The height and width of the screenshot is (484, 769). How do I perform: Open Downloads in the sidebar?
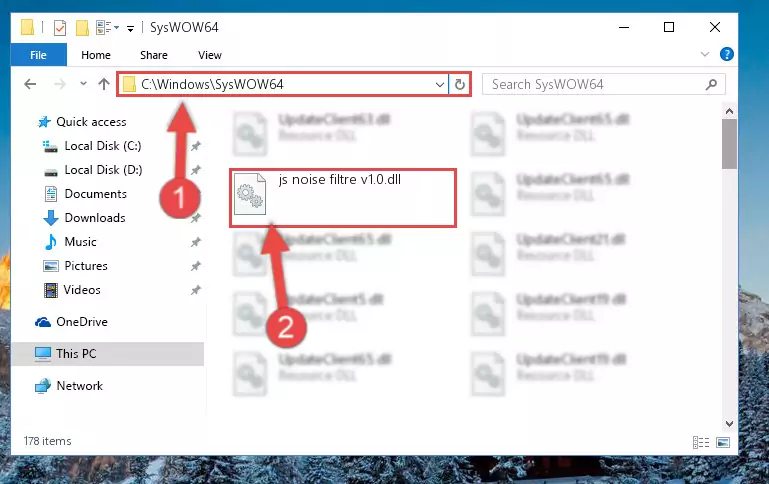[x=95, y=218]
